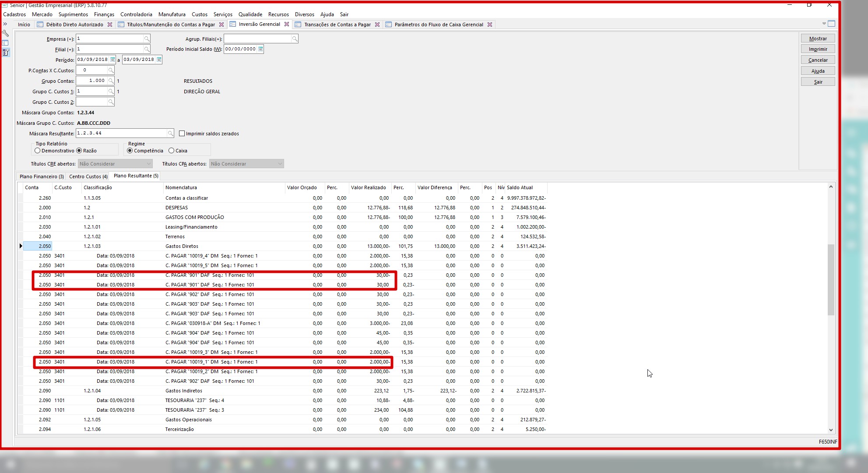Click the Máscara Resultante search magnifier
This screenshot has height=473, width=868.
tap(170, 133)
